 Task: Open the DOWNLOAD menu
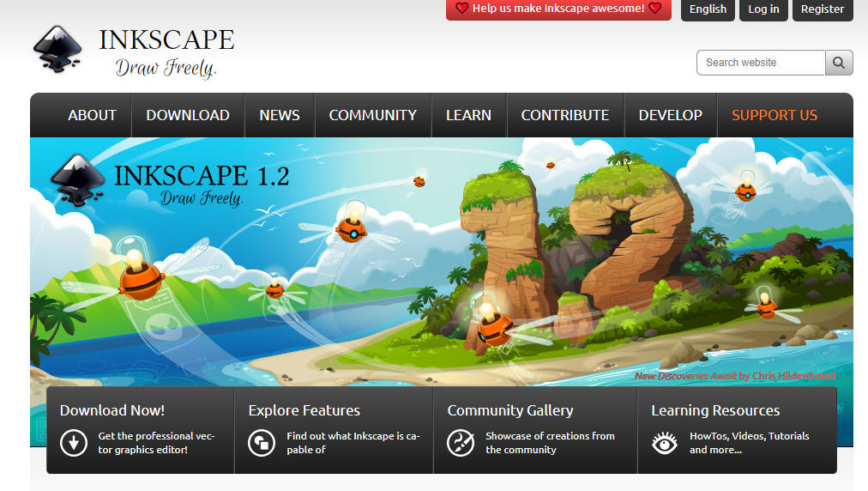188,115
